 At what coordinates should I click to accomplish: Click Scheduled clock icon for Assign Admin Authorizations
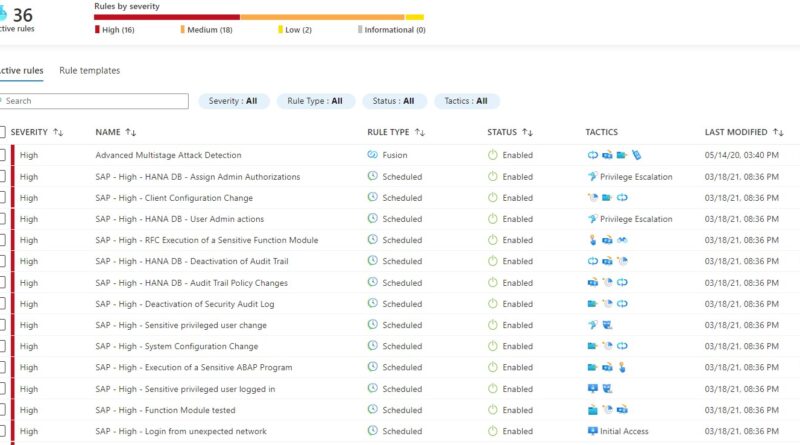coord(372,176)
